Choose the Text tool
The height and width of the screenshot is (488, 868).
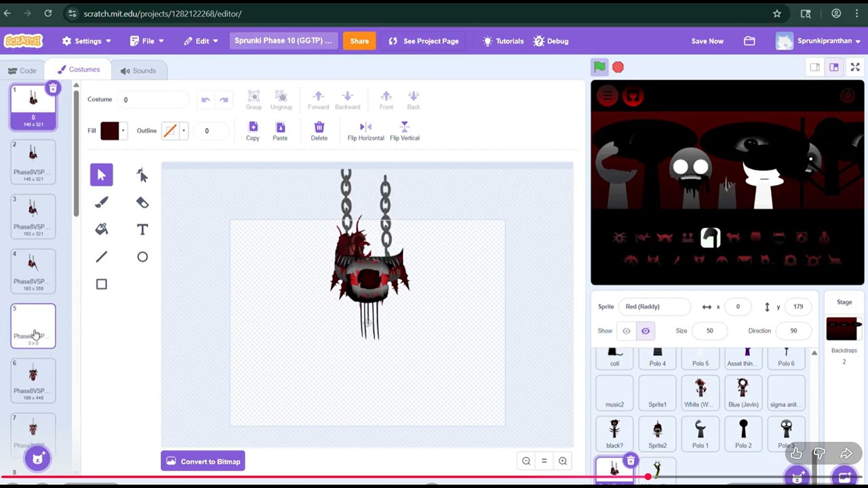tap(142, 229)
